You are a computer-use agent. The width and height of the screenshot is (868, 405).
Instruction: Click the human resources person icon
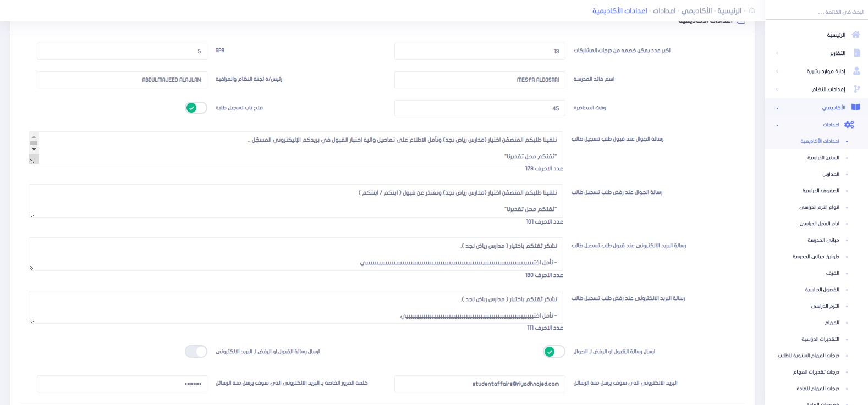tap(856, 71)
